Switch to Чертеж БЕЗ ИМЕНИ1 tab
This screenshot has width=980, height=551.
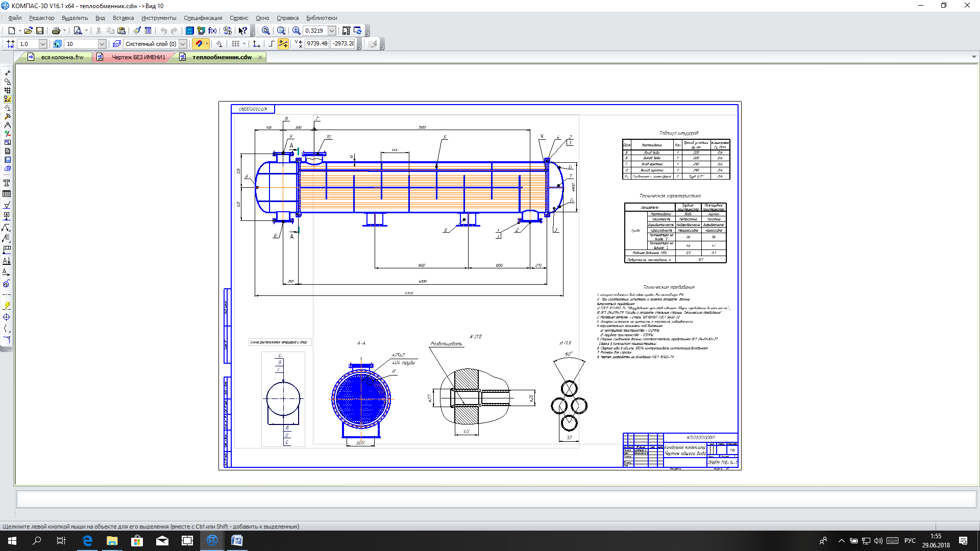point(133,57)
